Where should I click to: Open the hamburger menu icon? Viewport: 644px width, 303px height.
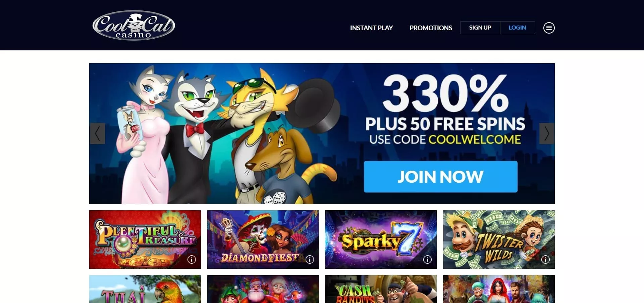pyautogui.click(x=549, y=28)
